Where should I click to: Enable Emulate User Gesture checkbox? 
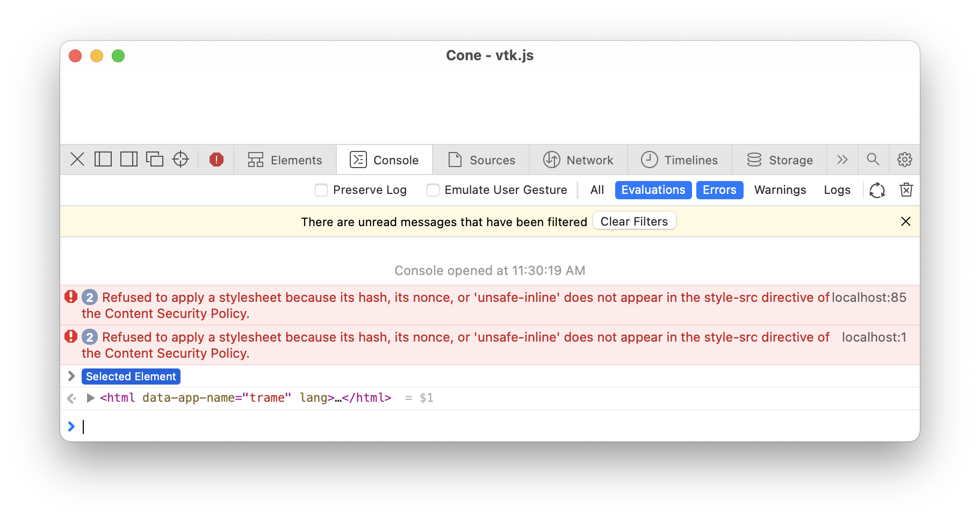[433, 190]
